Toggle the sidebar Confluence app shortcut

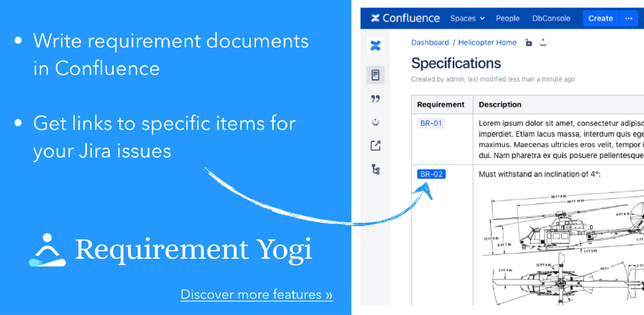point(375,46)
